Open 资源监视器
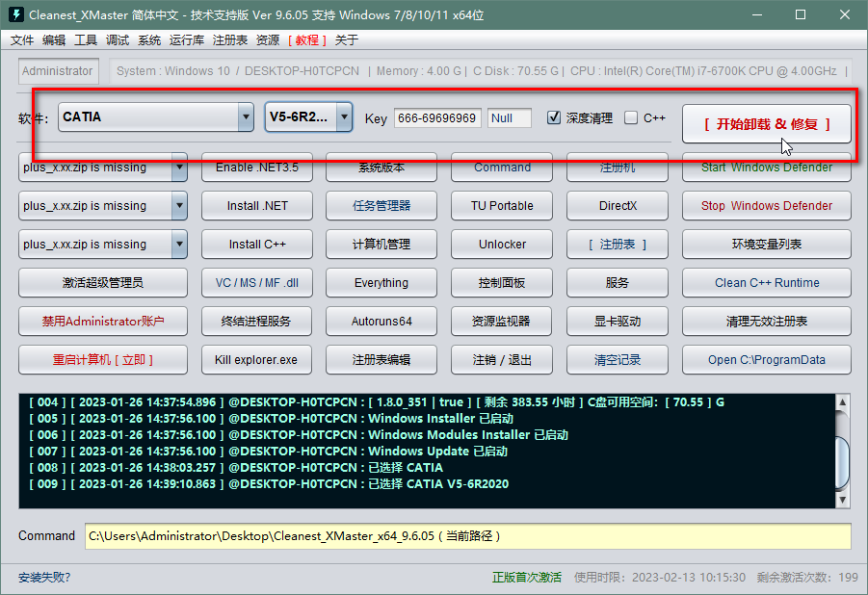Viewport: 868px width, 595px height. tap(502, 321)
